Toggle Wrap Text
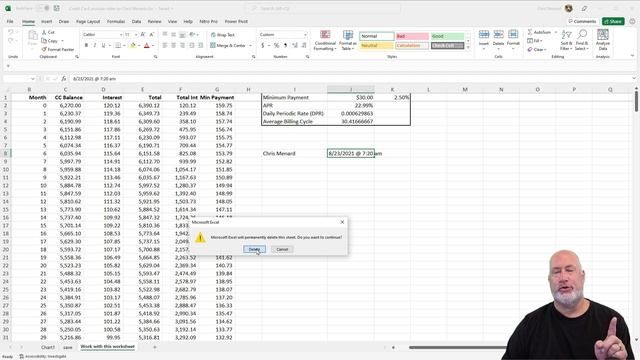Image resolution: width=640 pixels, height=360 pixels. point(223,35)
